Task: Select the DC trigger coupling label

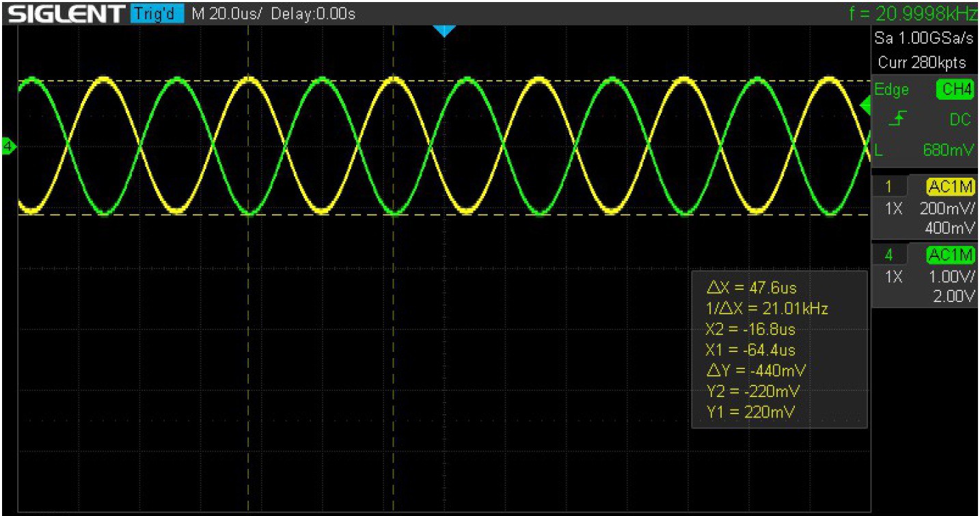Action: point(959,120)
